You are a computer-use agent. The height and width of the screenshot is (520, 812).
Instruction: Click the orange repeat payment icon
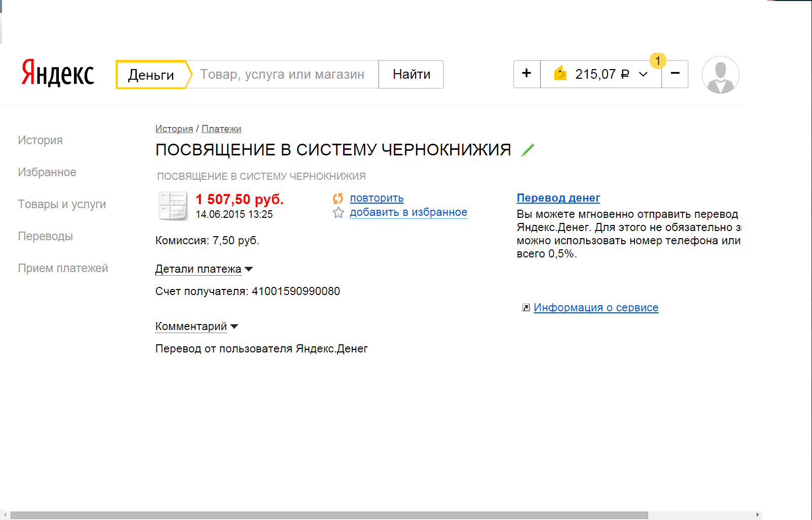click(x=338, y=198)
